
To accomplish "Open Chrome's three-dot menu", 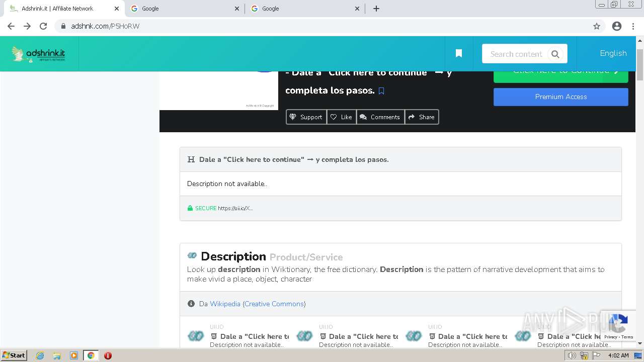I will click(633, 26).
